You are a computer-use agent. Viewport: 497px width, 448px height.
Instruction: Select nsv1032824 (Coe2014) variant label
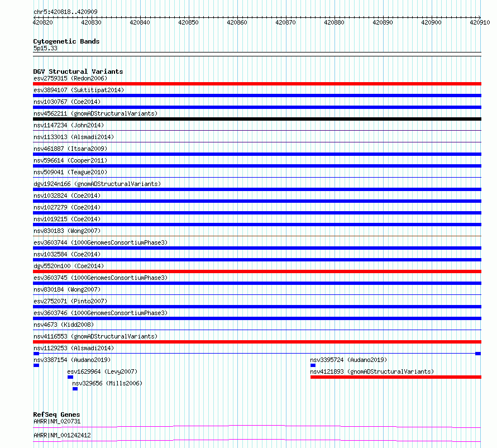67,196
